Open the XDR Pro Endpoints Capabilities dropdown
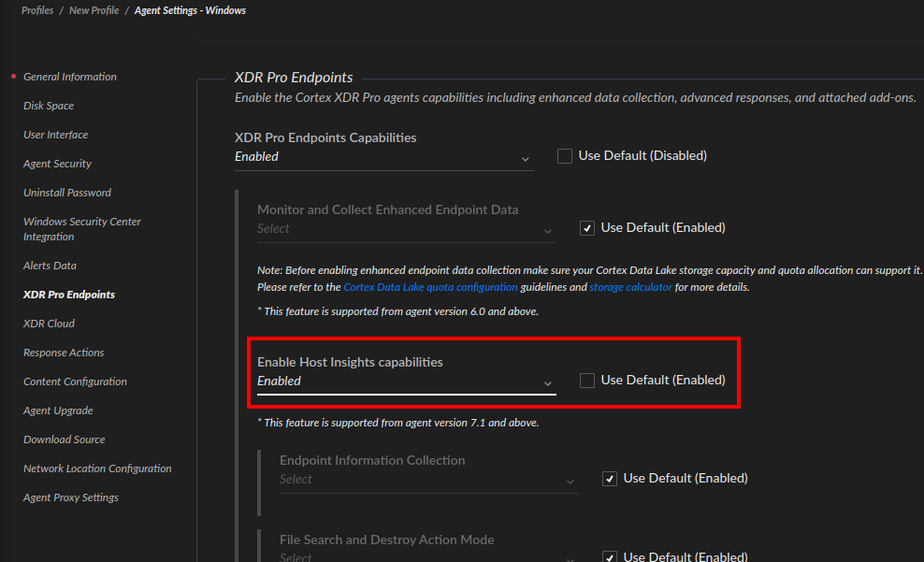Screen dimensions: 924x562 click(x=383, y=157)
